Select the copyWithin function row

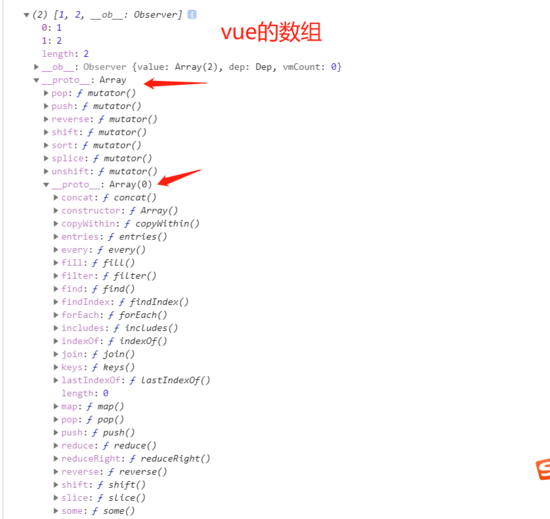(x=126, y=224)
